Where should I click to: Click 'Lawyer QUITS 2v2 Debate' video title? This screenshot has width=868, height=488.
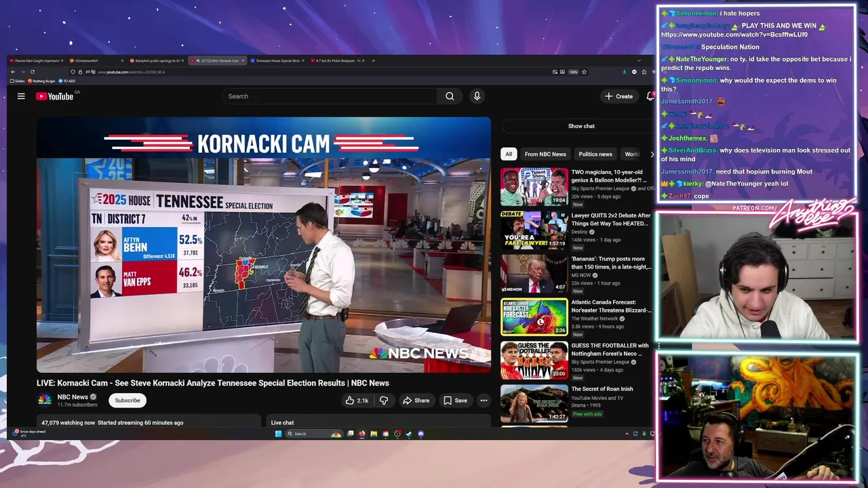611,219
